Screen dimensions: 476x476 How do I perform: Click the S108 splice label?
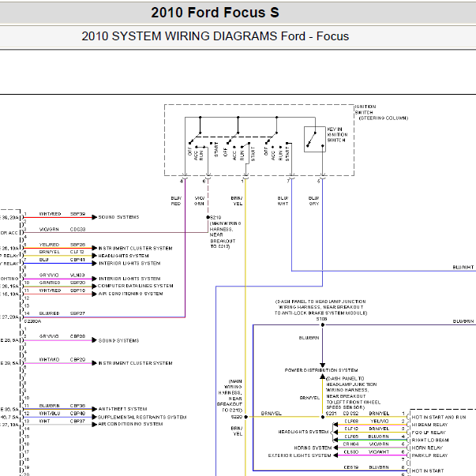pos(322,319)
